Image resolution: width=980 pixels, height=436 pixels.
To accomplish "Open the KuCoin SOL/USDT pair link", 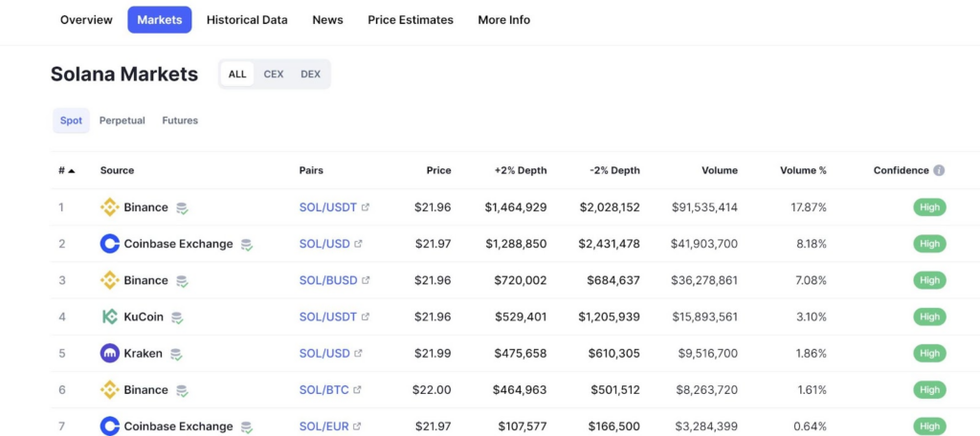I will 327,316.
